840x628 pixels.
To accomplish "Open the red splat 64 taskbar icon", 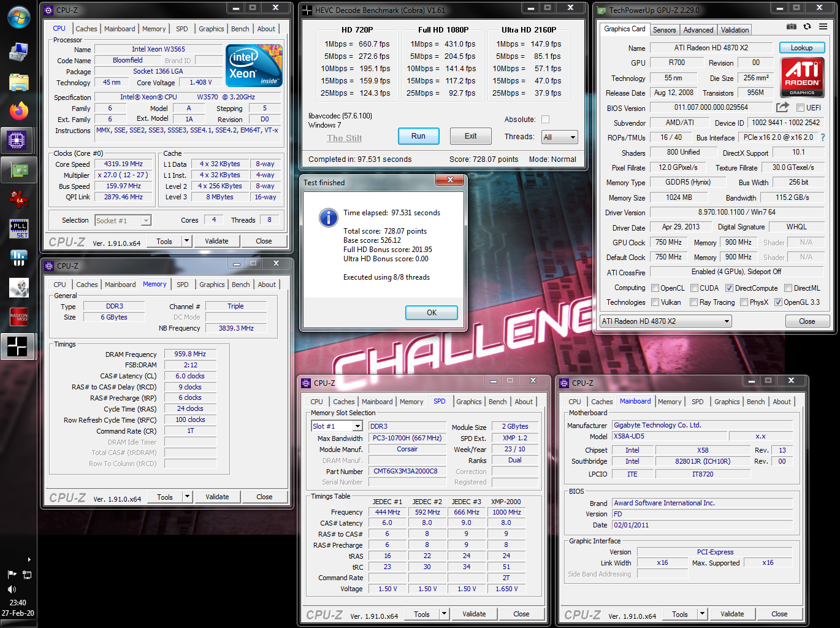I will [18, 199].
